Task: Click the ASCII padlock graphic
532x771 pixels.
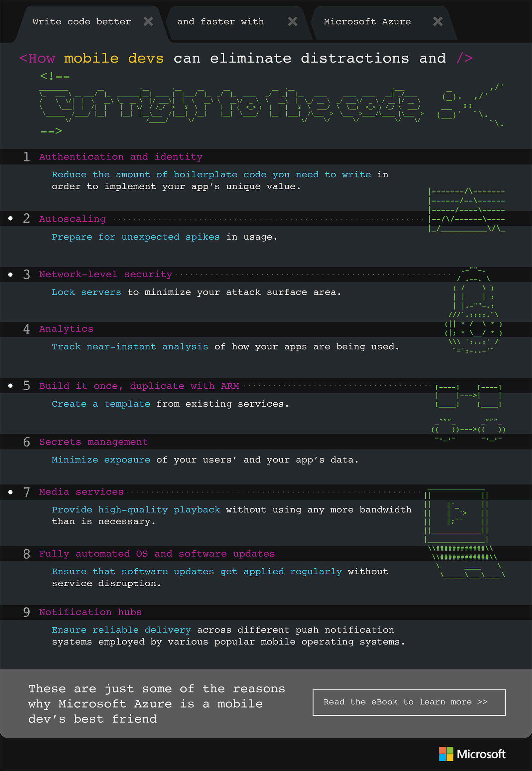Action: coord(473,310)
